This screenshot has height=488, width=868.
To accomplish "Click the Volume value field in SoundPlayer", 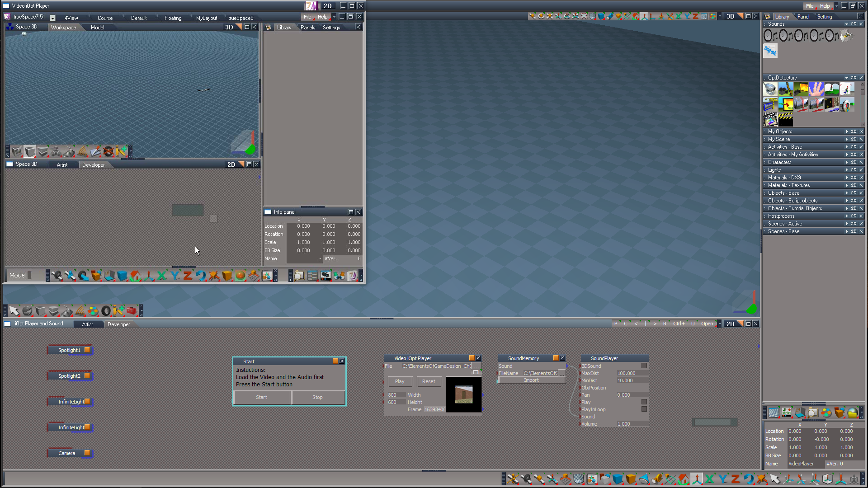I will [x=632, y=424].
